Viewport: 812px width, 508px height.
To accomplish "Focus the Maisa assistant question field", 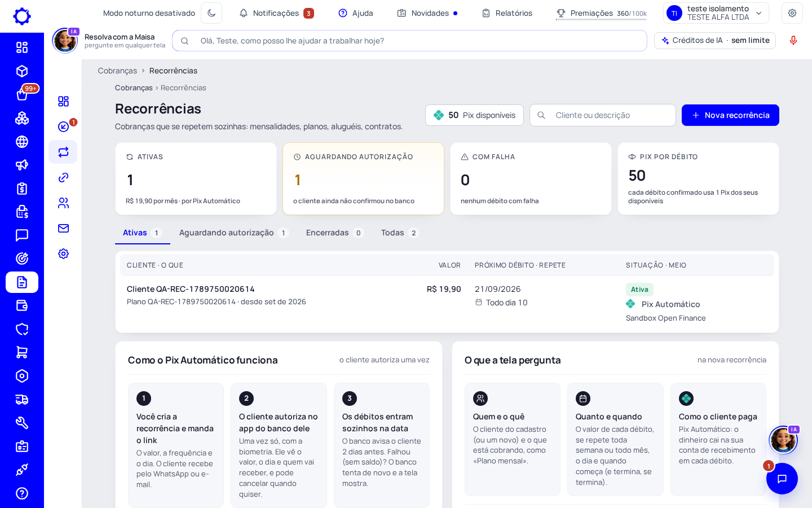I will pos(409,41).
